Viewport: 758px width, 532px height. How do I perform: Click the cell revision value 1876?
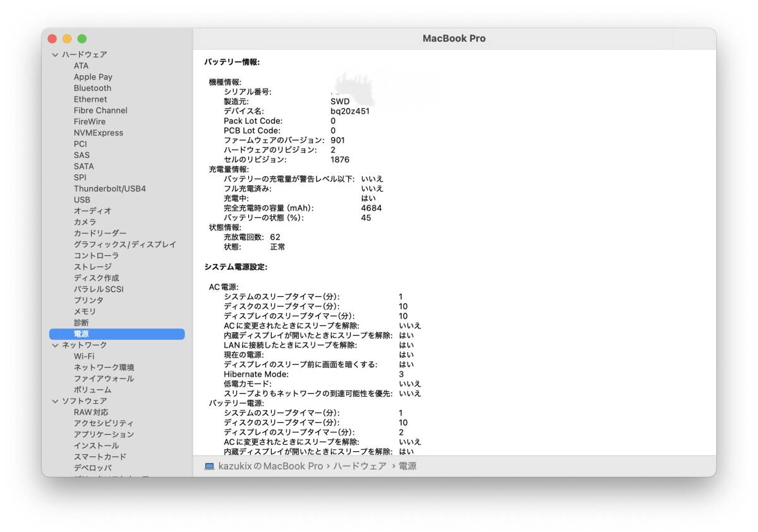click(340, 160)
